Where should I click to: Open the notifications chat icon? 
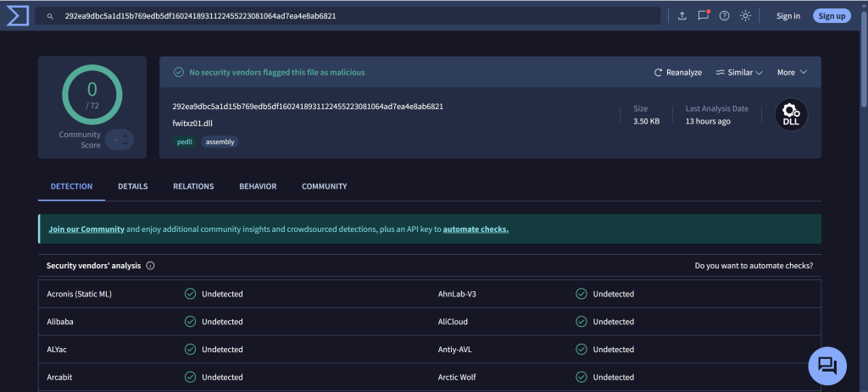point(703,15)
